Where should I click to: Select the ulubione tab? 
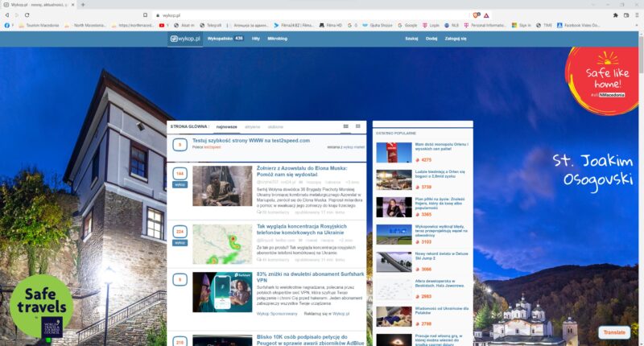pos(275,127)
